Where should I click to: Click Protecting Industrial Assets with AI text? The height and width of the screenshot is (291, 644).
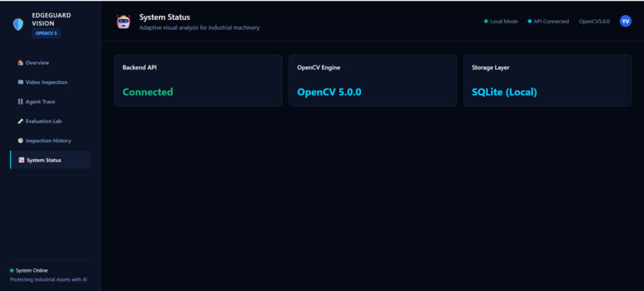click(x=49, y=280)
